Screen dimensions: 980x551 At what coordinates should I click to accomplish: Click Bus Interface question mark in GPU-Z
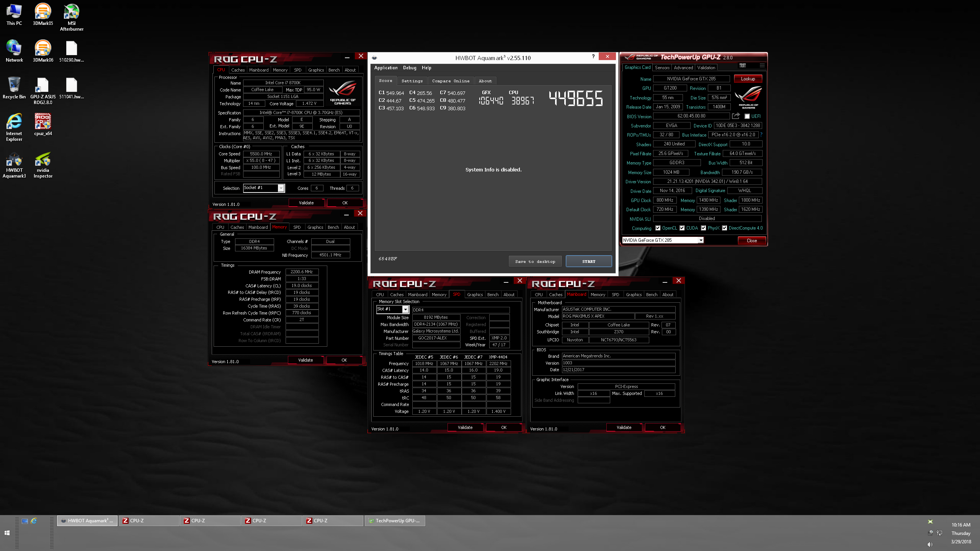click(x=761, y=135)
